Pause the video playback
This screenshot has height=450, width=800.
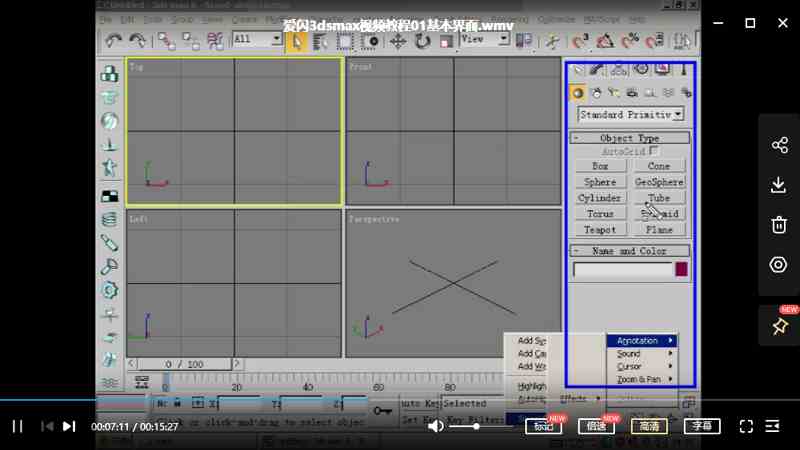[17, 426]
